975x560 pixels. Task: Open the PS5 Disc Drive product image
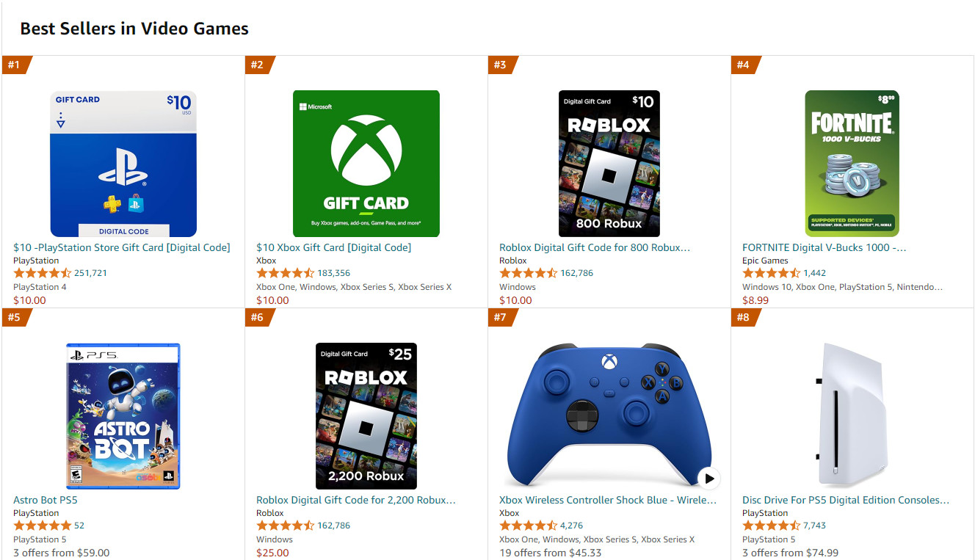coord(852,415)
